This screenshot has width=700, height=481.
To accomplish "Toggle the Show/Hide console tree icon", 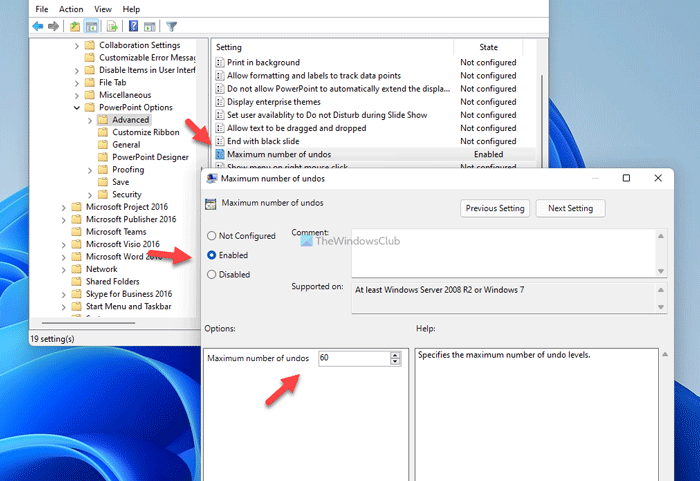I will pyautogui.click(x=92, y=27).
